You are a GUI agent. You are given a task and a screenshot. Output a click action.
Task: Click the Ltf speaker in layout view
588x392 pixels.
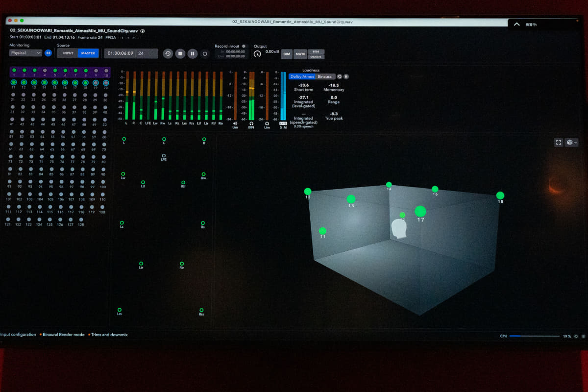[x=143, y=182]
